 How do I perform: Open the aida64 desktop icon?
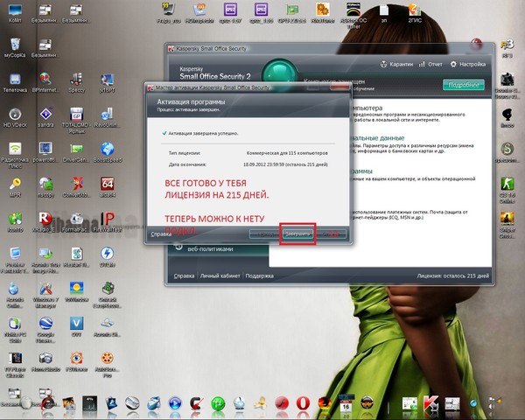pyautogui.click(x=108, y=187)
